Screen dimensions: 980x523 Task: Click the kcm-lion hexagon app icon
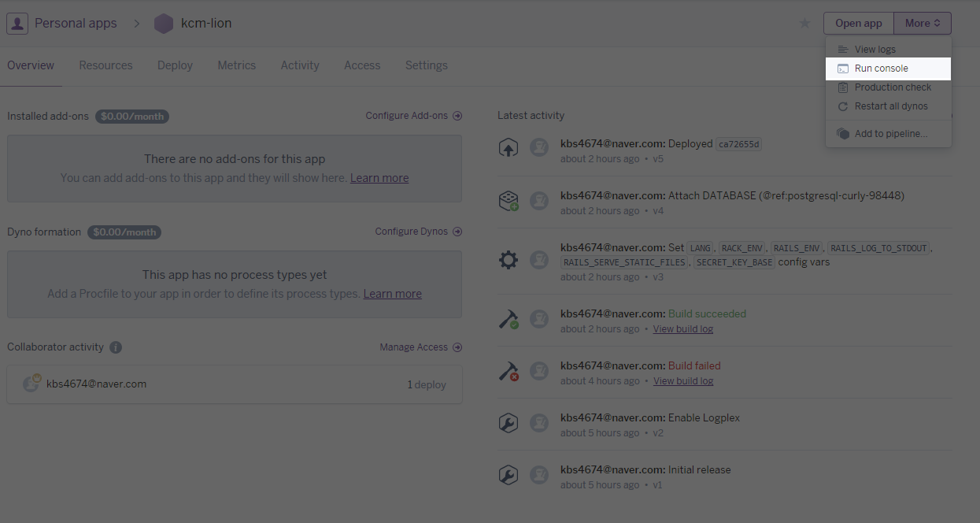163,24
